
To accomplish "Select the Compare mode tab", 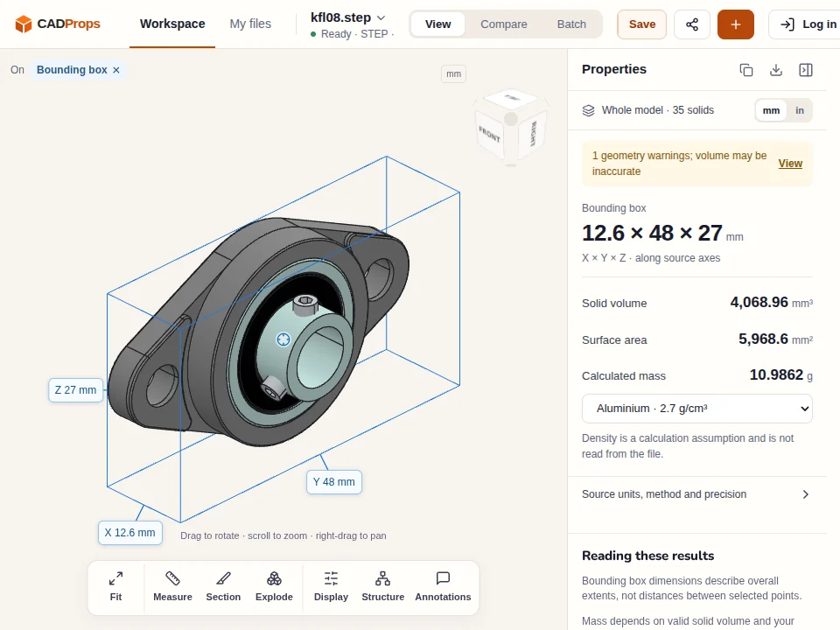I will tap(504, 24).
